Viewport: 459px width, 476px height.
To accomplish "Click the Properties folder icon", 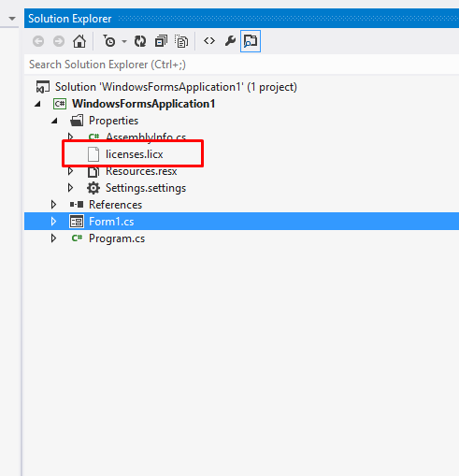I will pos(77,121).
